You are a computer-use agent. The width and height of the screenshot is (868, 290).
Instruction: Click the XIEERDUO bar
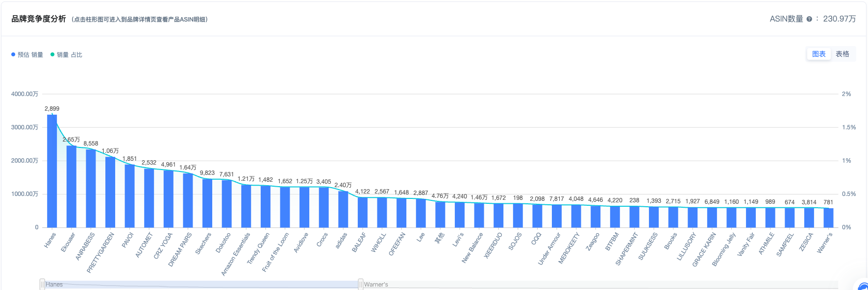coord(498,216)
